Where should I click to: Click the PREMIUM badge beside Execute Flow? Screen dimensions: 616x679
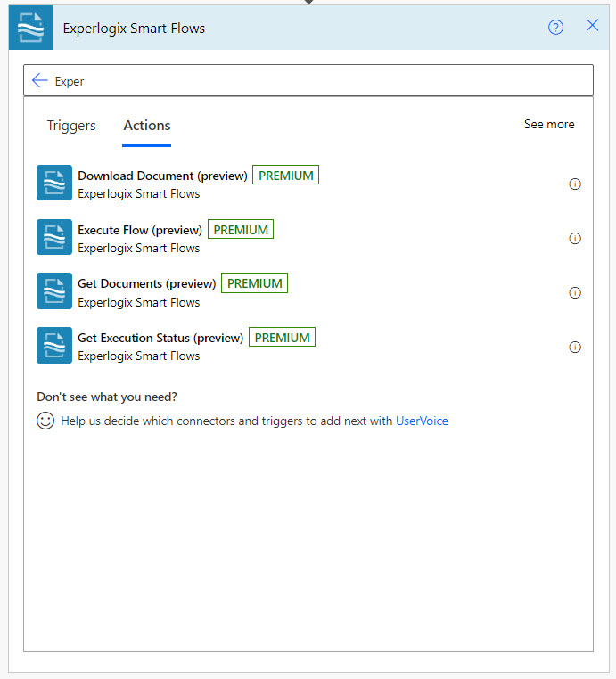[x=241, y=230]
